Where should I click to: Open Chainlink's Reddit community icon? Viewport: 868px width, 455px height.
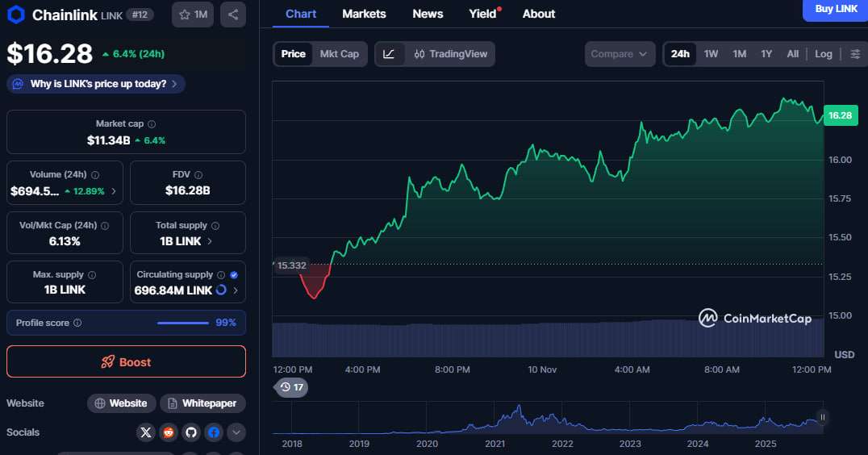(x=168, y=432)
